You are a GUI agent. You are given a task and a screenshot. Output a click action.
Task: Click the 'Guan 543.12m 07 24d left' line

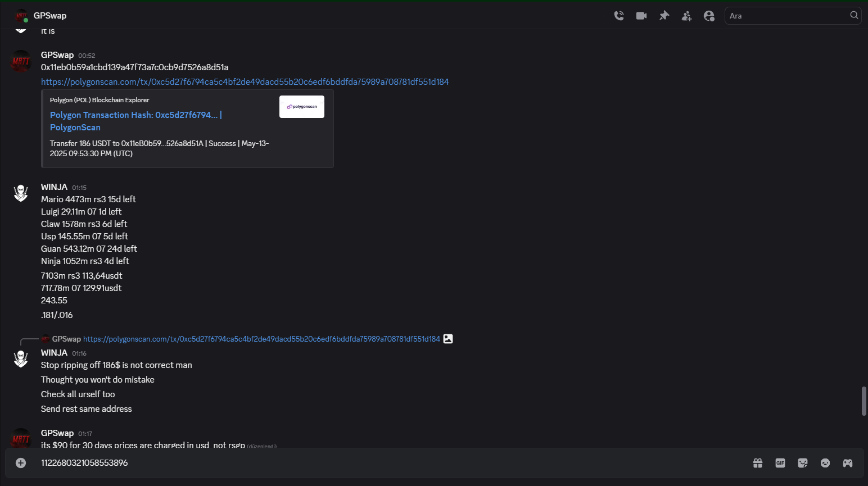click(89, 249)
